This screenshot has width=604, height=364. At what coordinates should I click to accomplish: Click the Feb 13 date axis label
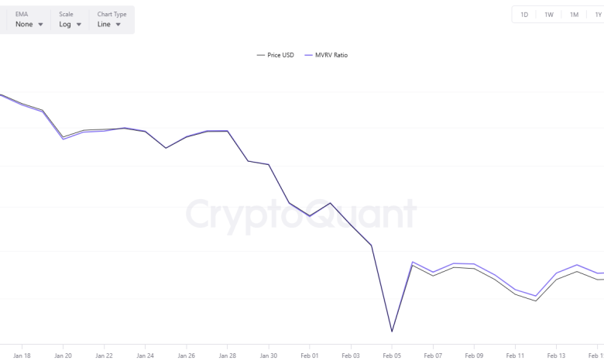(x=556, y=355)
